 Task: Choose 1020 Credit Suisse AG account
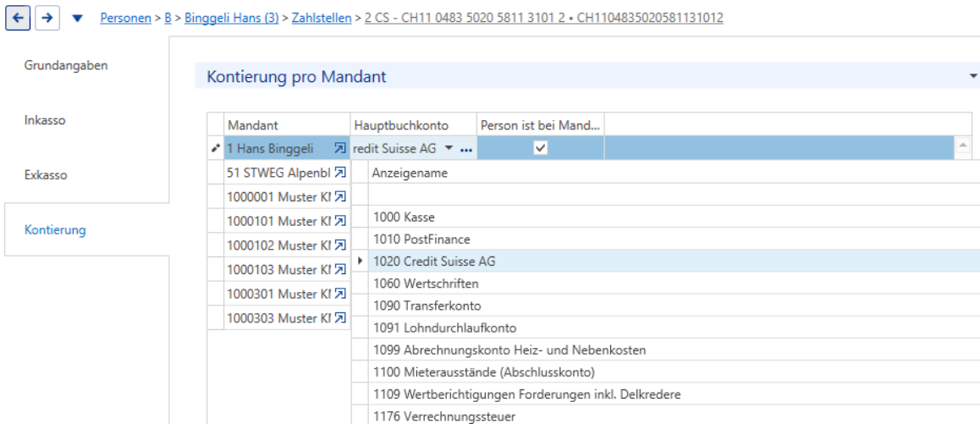(x=674, y=262)
